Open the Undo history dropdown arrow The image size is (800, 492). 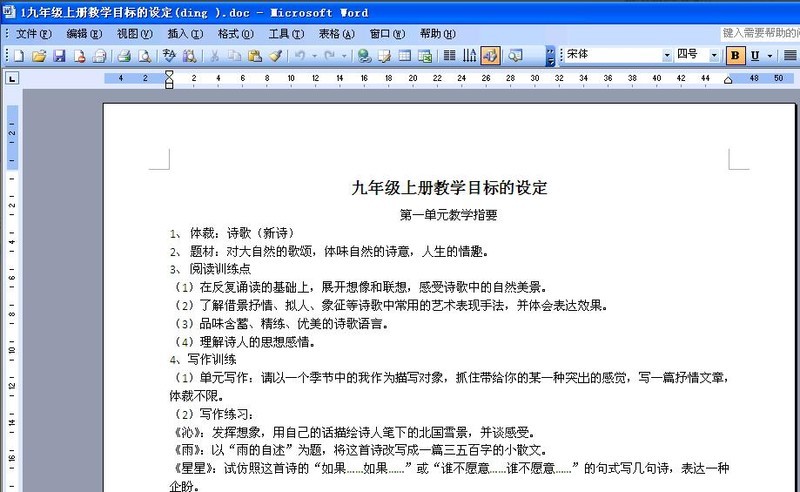coord(314,56)
